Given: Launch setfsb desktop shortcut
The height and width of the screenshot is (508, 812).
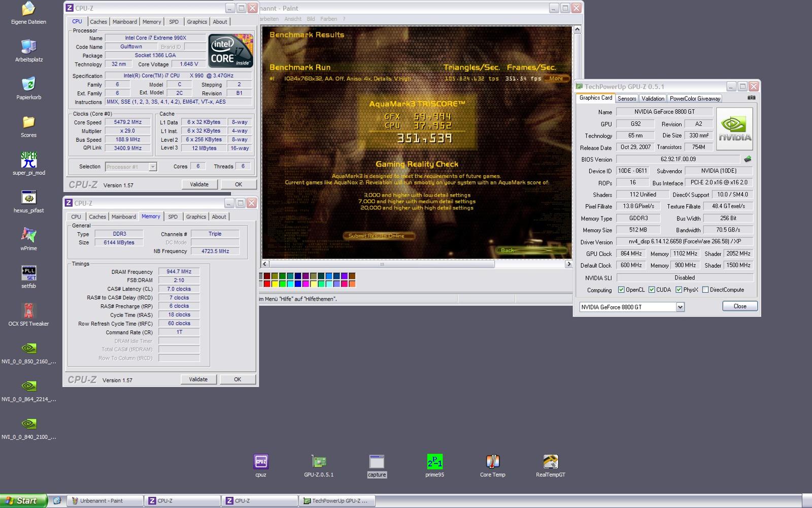Looking at the screenshot, I should [x=29, y=277].
